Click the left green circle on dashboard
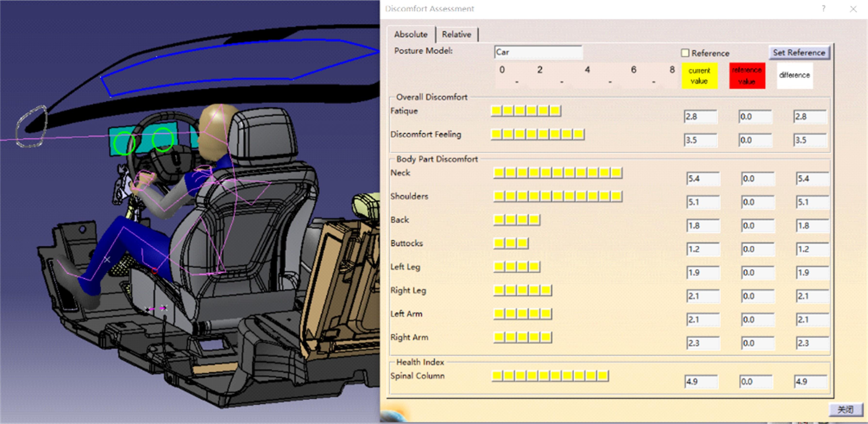This screenshot has width=868, height=424. tap(124, 143)
